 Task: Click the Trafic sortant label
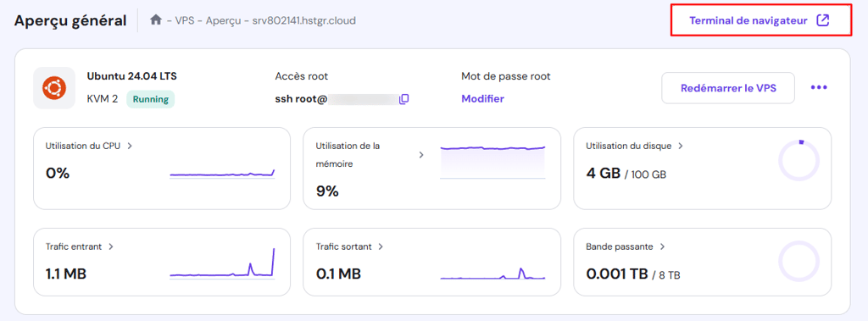tap(344, 246)
